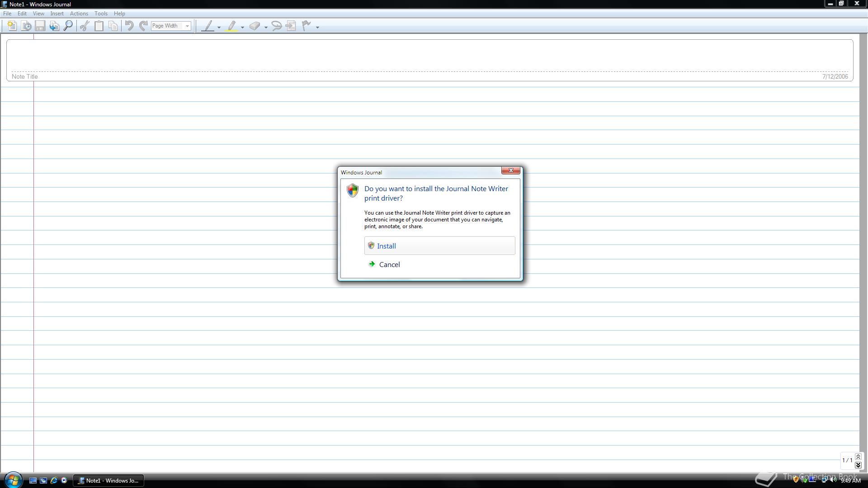Open the Tools menu
Image resolution: width=868 pixels, height=488 pixels.
coord(101,14)
